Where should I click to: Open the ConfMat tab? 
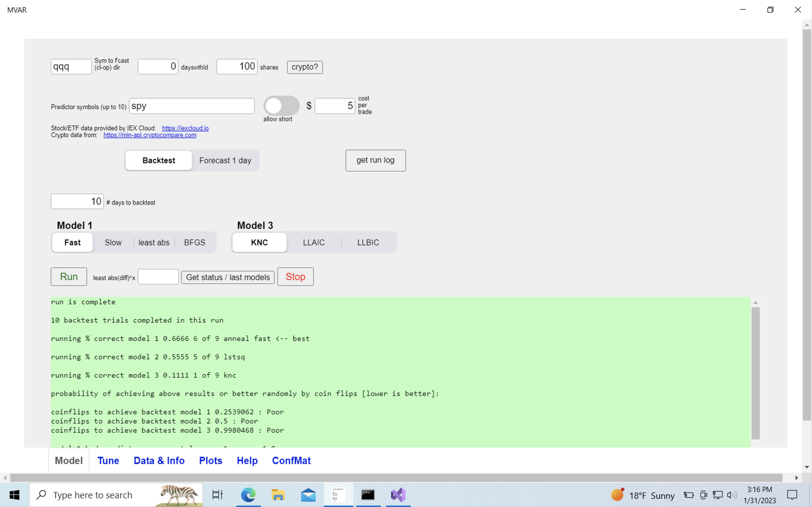[291, 461]
